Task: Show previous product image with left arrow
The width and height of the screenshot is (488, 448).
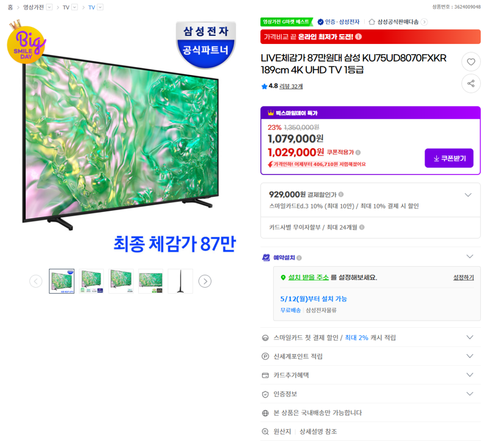Action: pyautogui.click(x=36, y=281)
